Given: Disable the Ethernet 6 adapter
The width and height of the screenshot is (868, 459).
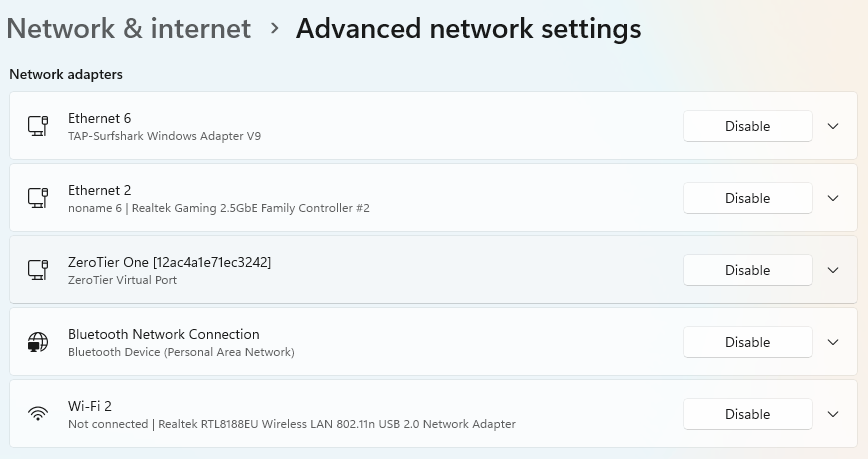Looking at the screenshot, I should [747, 126].
